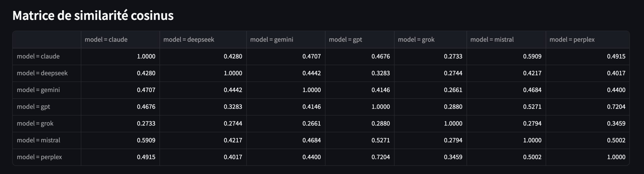The image size is (644, 174).
Task: Click the 'Matrice de similarité cosinus' heading
Action: 93,16
